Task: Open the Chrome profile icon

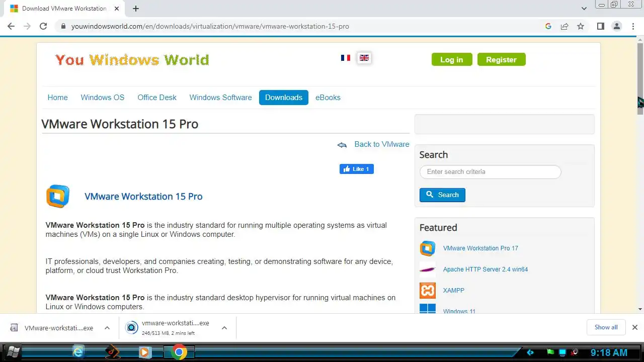Action: point(617,26)
